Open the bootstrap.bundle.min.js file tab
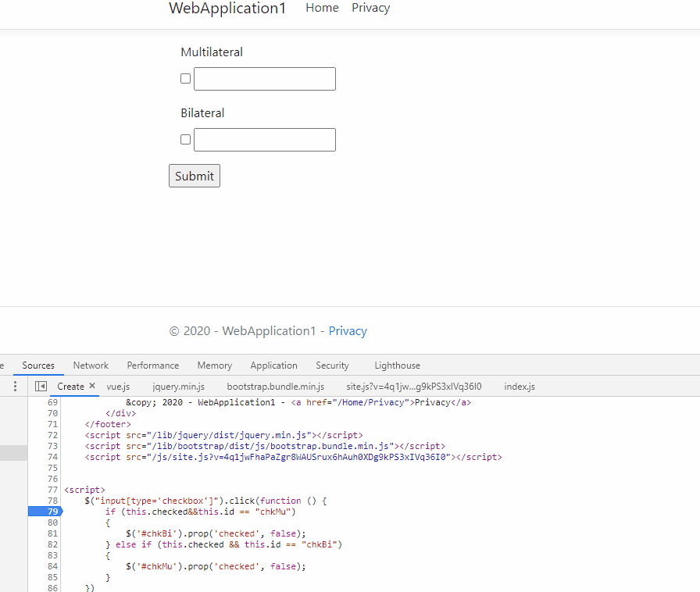The height and width of the screenshot is (592, 700). click(276, 387)
